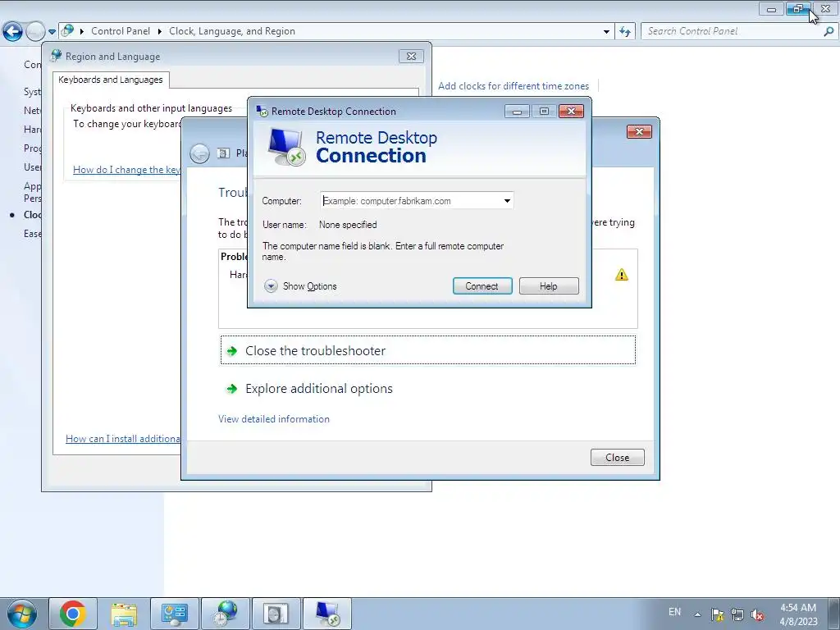Open Windows Explorer from taskbar

[x=124, y=614]
